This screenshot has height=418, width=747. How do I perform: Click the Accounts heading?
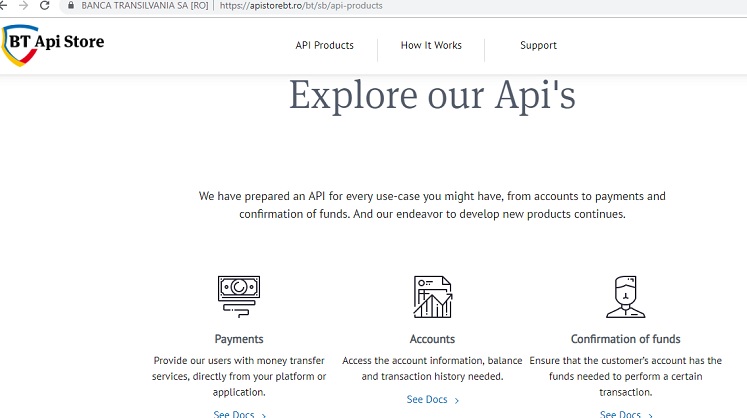pos(432,339)
